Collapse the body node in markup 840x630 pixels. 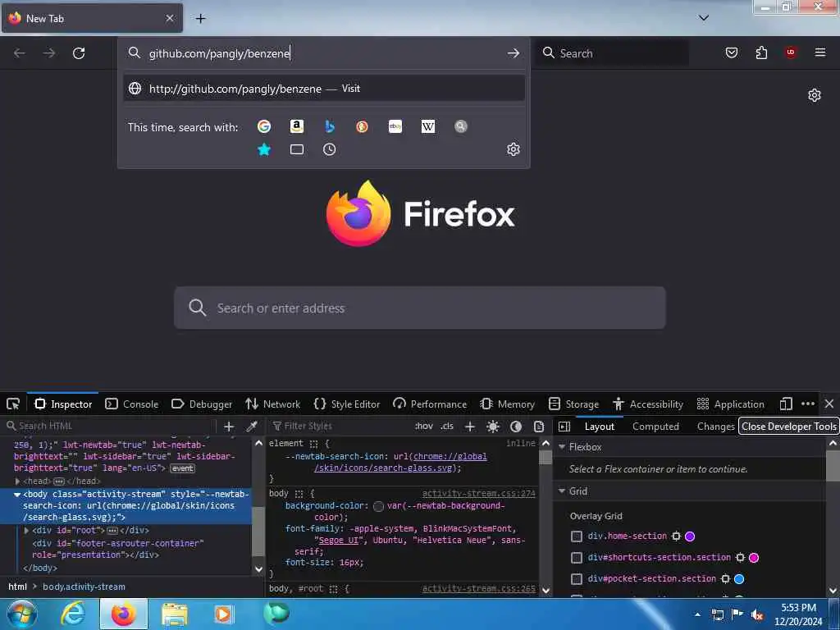17,495
